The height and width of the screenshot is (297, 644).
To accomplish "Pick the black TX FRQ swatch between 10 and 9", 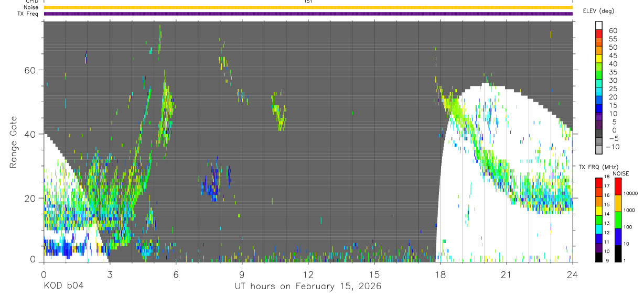I will pos(598,257).
